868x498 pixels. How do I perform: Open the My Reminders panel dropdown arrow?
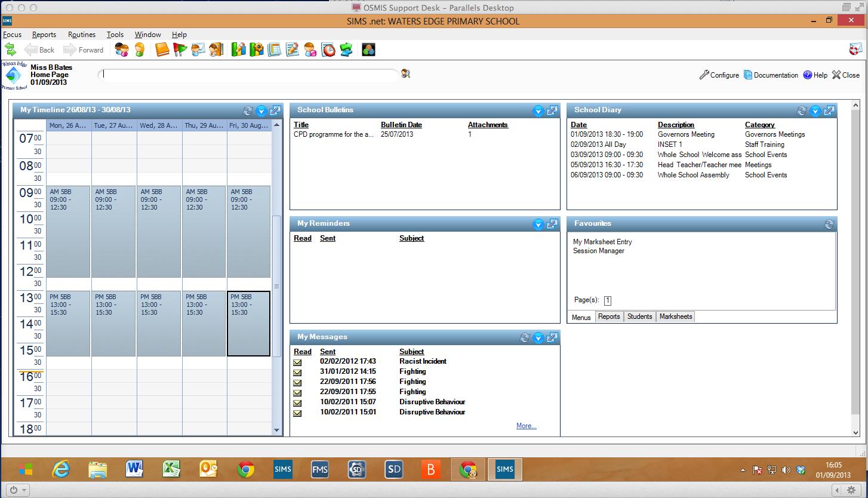click(x=538, y=224)
